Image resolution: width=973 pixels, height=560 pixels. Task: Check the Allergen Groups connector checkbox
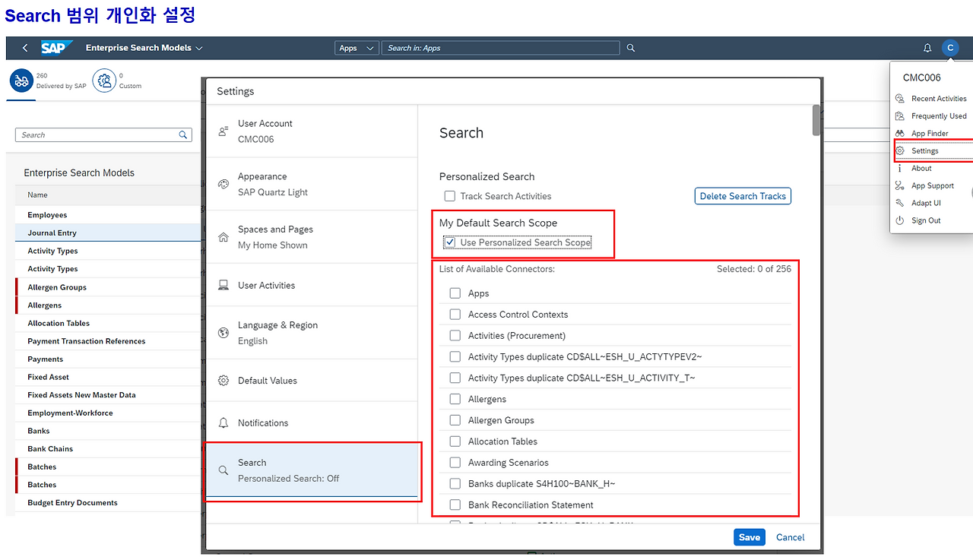[455, 420]
